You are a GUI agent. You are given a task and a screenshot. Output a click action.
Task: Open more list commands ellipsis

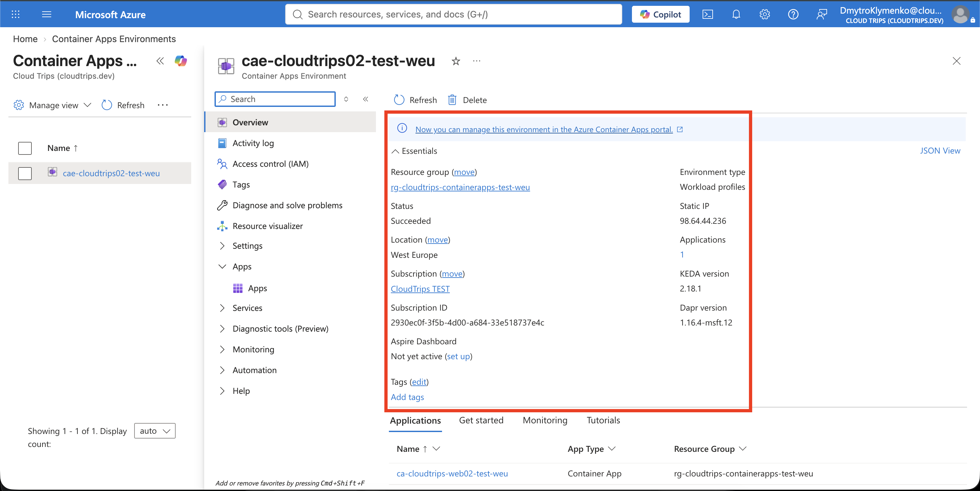pos(163,105)
